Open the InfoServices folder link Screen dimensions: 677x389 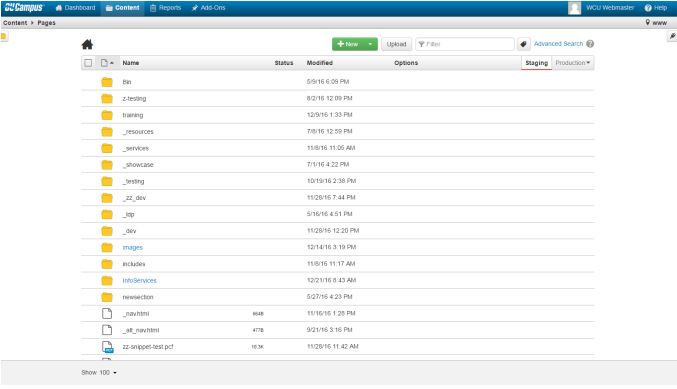click(139, 281)
